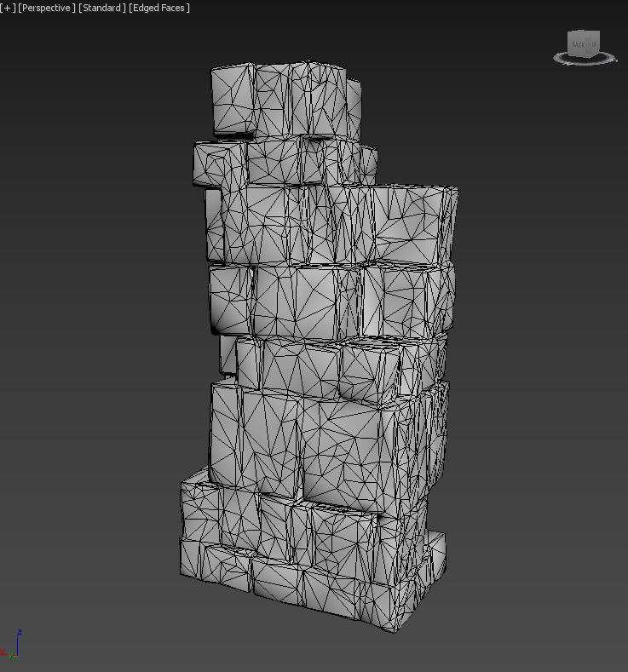Open the Perspective point-of-view viewport menu

coord(47,8)
